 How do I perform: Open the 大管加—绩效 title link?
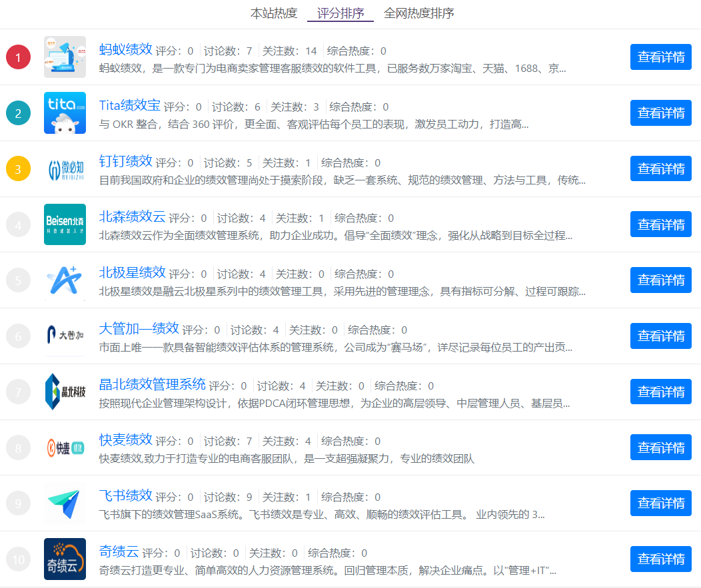coord(139,328)
